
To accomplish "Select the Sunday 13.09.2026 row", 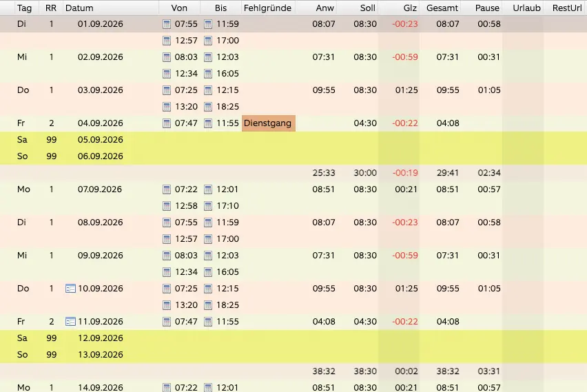I will coord(293,355).
